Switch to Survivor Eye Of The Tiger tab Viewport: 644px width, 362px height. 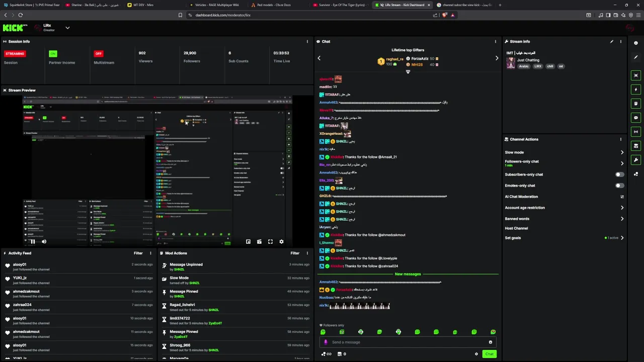pos(341,5)
